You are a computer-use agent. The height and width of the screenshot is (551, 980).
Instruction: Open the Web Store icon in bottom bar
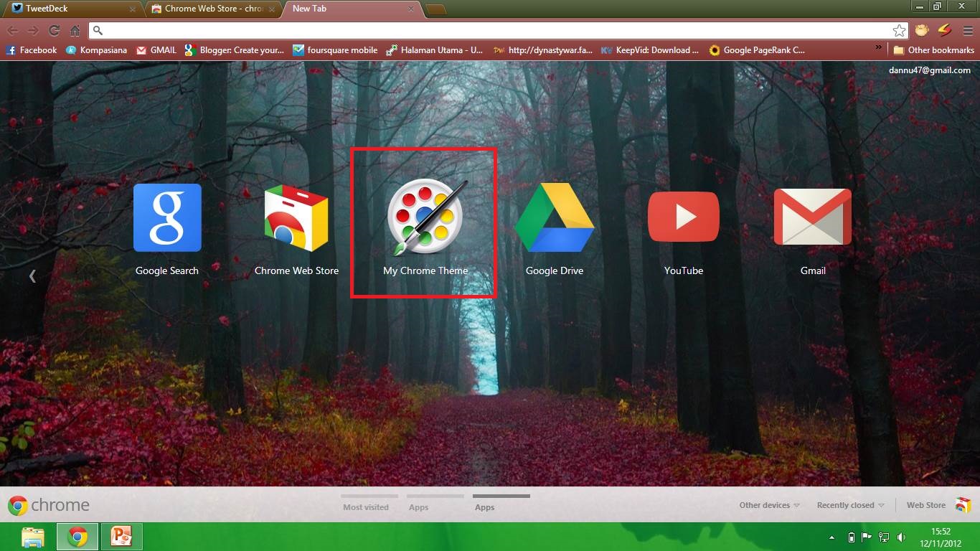[963, 505]
